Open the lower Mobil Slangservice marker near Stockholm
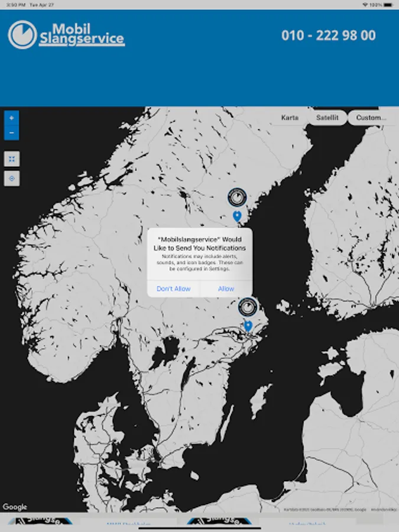The height and width of the screenshot is (532, 399). pyautogui.click(x=248, y=307)
